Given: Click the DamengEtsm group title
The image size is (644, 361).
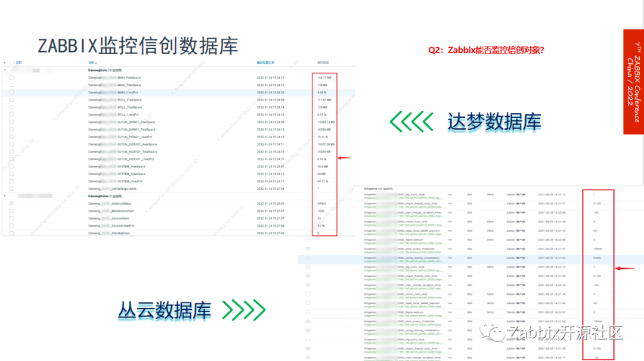Looking at the screenshot, I should click(x=105, y=70).
